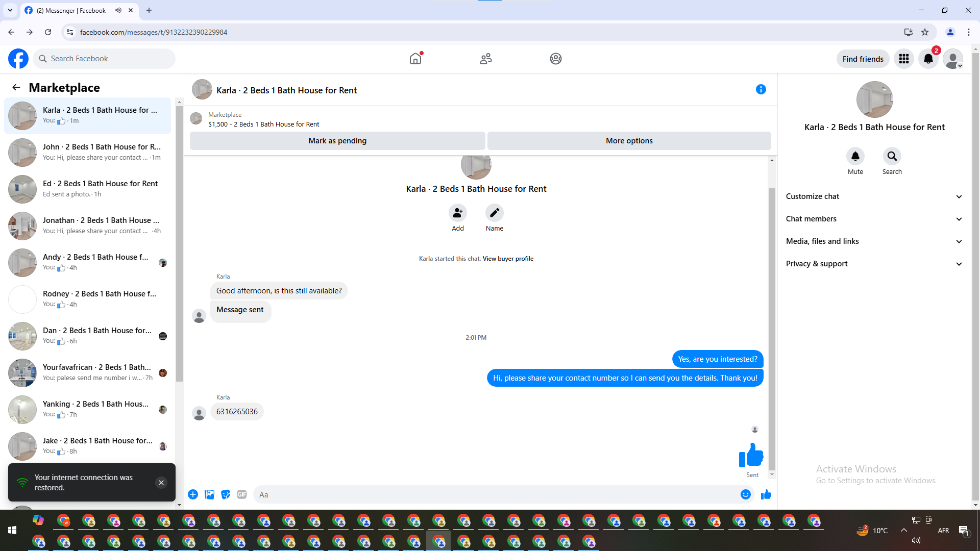
Task: Attach a photo file to the message
Action: (x=209, y=494)
